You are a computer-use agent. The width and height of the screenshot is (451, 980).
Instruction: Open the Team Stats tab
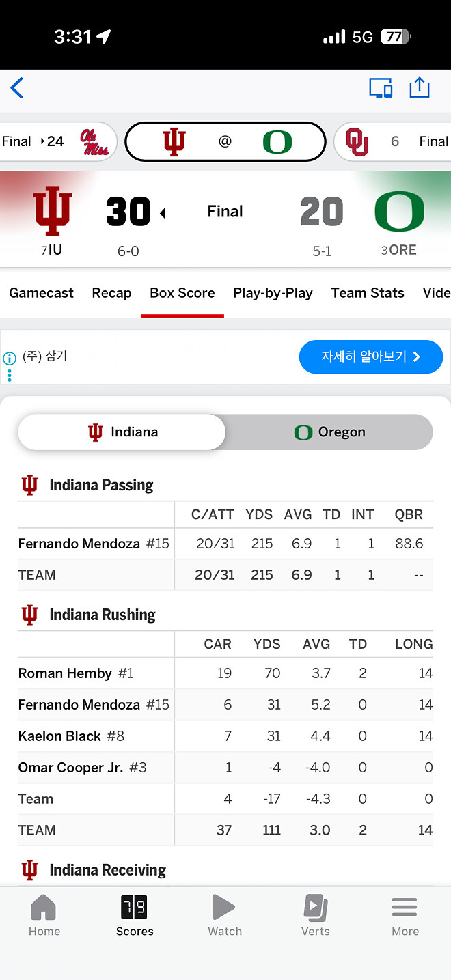click(367, 293)
